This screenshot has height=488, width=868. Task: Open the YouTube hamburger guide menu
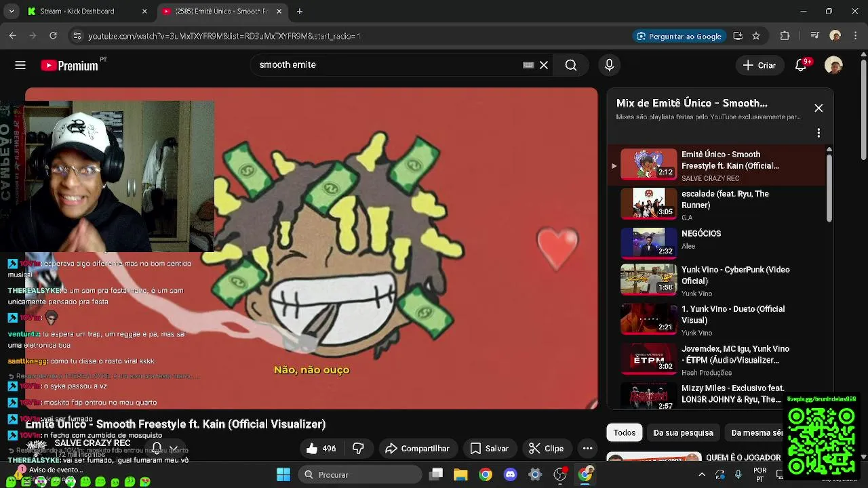click(20, 65)
